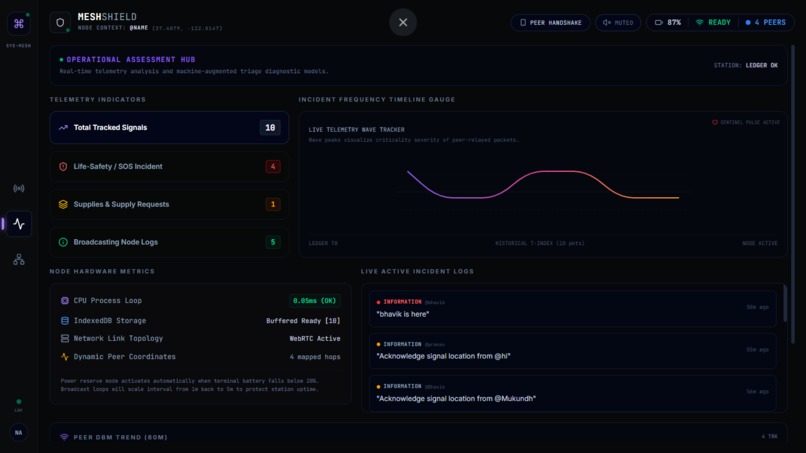Viewport: 806px width, 453px height.
Task: Click the trend arrow icon on Total Tracked Signals
Action: [63, 128]
